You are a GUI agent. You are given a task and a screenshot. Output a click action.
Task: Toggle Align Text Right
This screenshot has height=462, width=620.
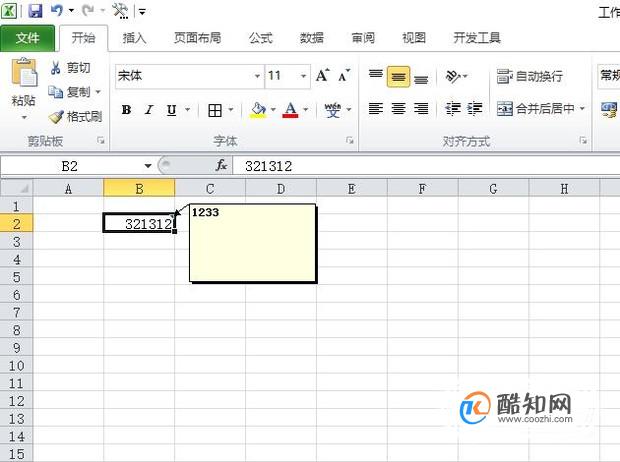pos(421,108)
